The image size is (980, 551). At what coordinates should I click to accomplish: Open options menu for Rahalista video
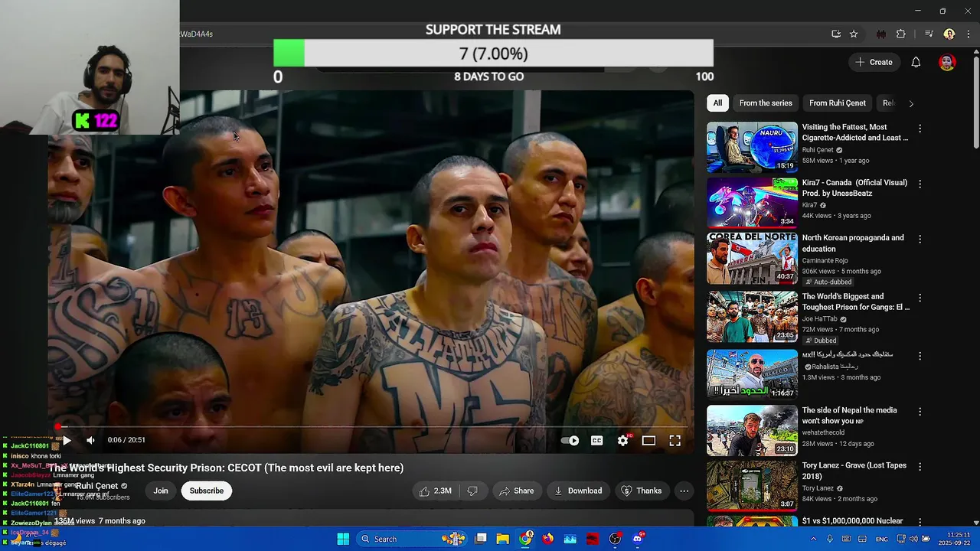click(x=920, y=356)
